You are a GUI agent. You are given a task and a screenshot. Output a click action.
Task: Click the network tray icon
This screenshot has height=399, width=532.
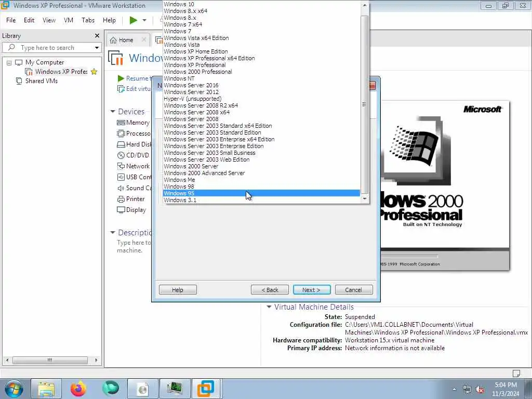click(x=467, y=390)
